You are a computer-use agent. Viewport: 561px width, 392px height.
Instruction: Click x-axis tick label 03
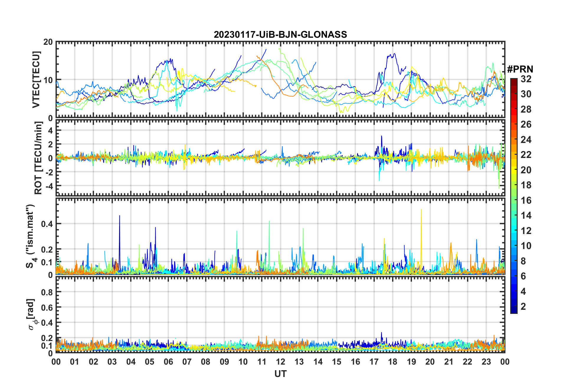112,362
